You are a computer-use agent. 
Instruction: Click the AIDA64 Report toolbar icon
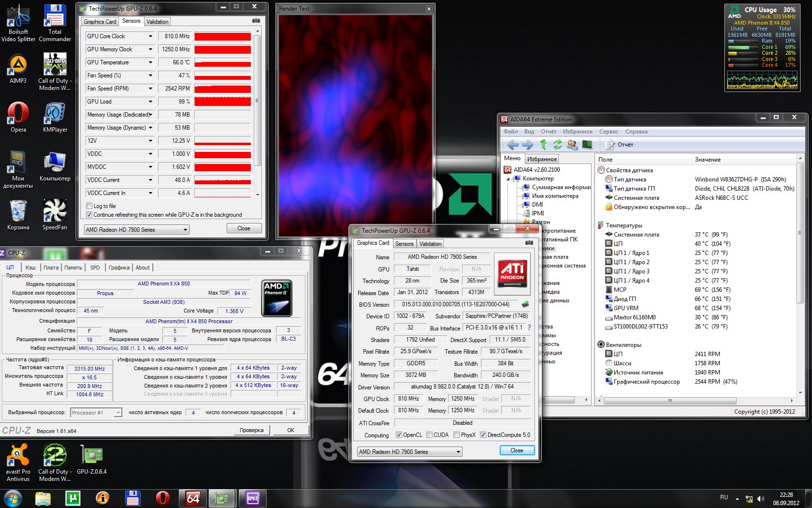610,145
